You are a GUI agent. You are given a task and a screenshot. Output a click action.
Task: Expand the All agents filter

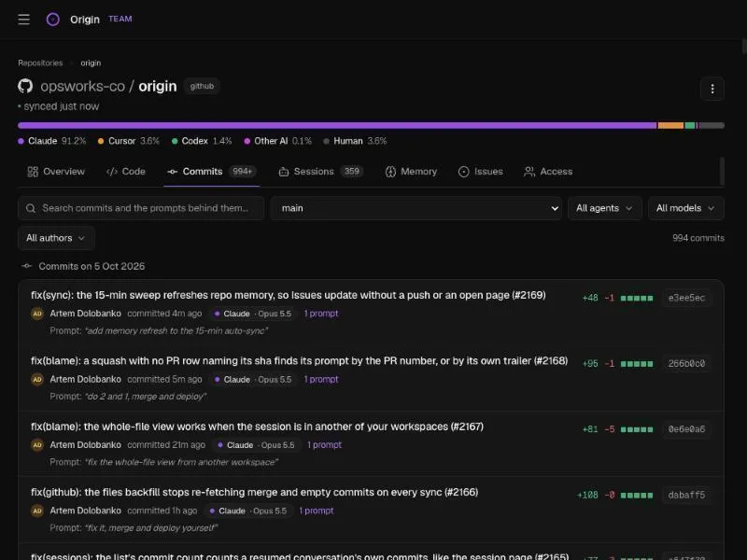pos(604,208)
